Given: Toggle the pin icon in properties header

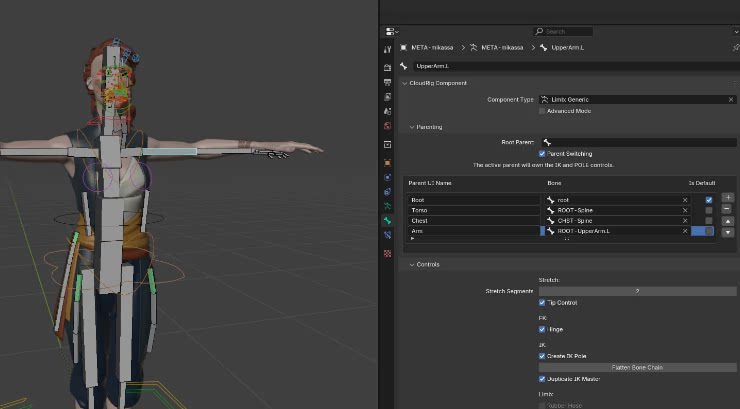Looking at the screenshot, I should 736,47.
